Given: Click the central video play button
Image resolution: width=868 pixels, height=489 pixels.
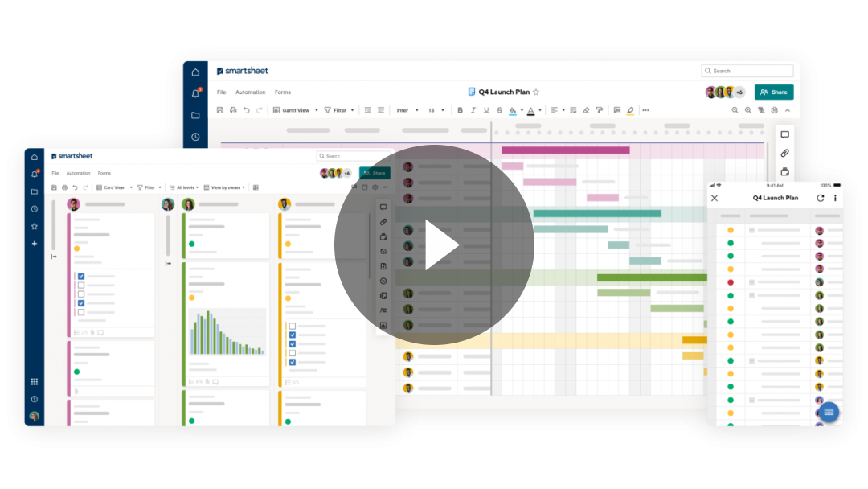Looking at the screenshot, I should (x=434, y=244).
